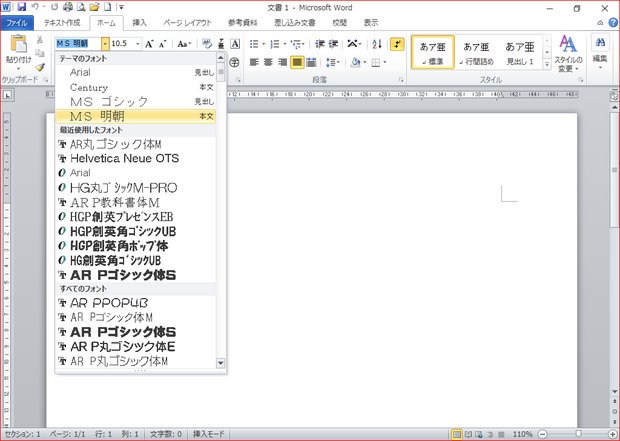Switch to Full Screen Reading view
The image size is (620, 441).
click(468, 434)
